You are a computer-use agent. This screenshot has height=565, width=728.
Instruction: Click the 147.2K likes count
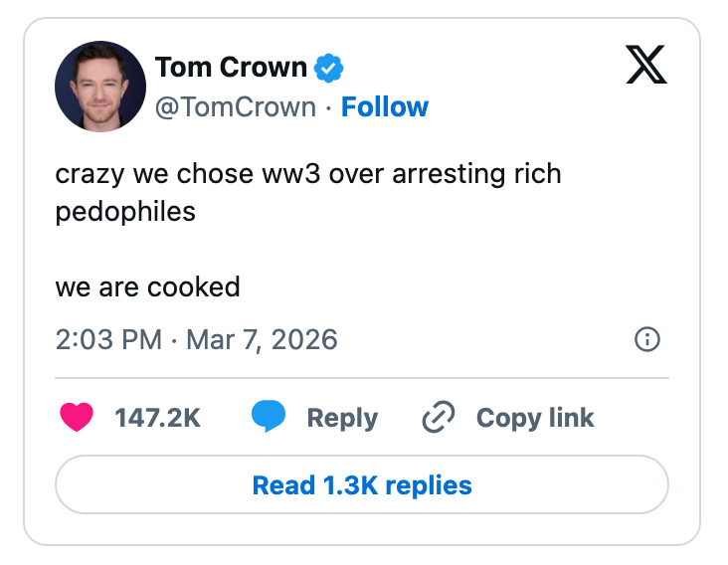[x=157, y=418]
